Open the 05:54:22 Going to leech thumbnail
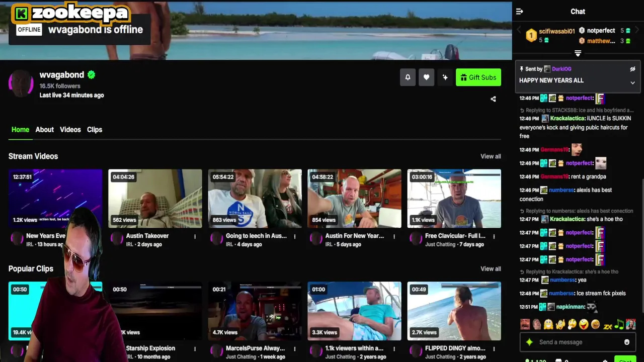Viewport: 644px width, 362px height. coord(255,199)
